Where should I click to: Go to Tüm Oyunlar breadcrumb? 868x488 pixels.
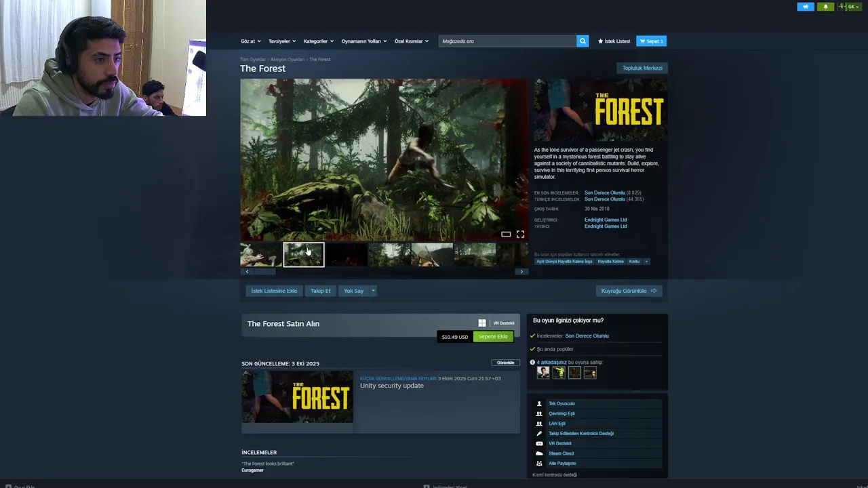[x=252, y=60]
